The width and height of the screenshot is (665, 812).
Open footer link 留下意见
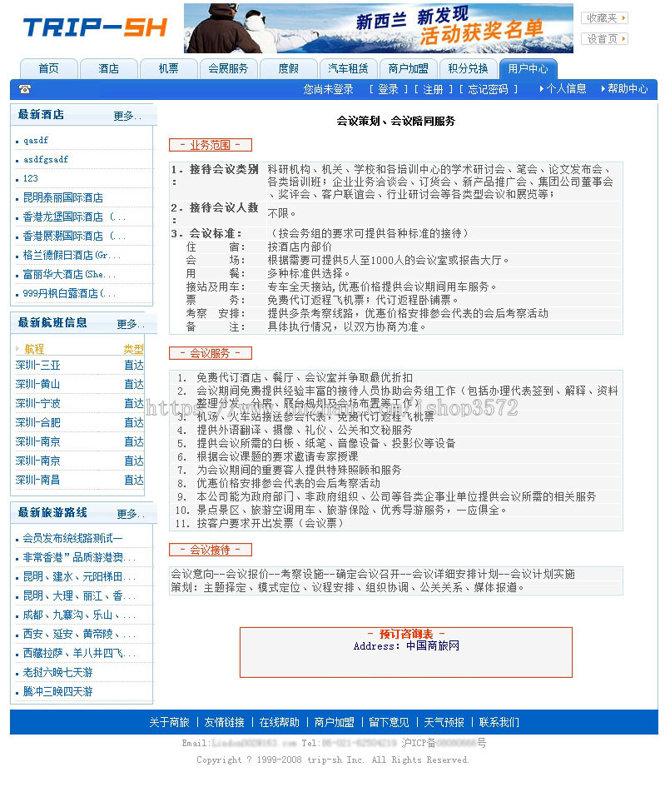390,723
